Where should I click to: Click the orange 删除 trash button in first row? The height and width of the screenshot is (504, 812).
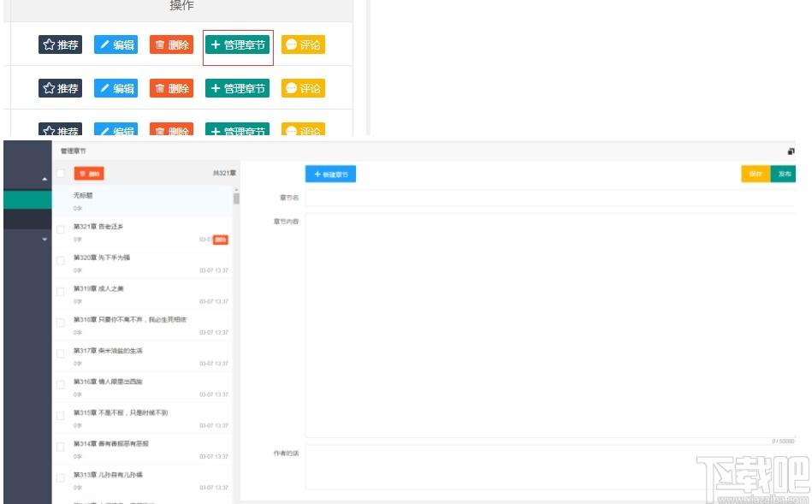[171, 44]
